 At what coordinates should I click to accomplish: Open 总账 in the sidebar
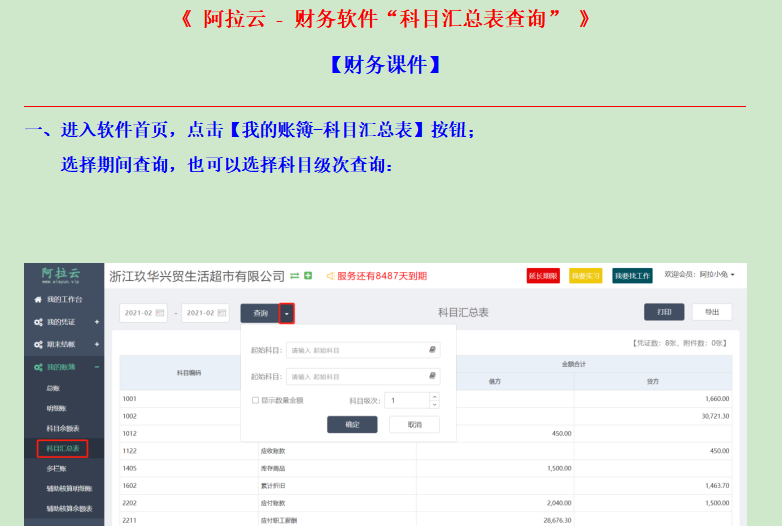coord(53,388)
